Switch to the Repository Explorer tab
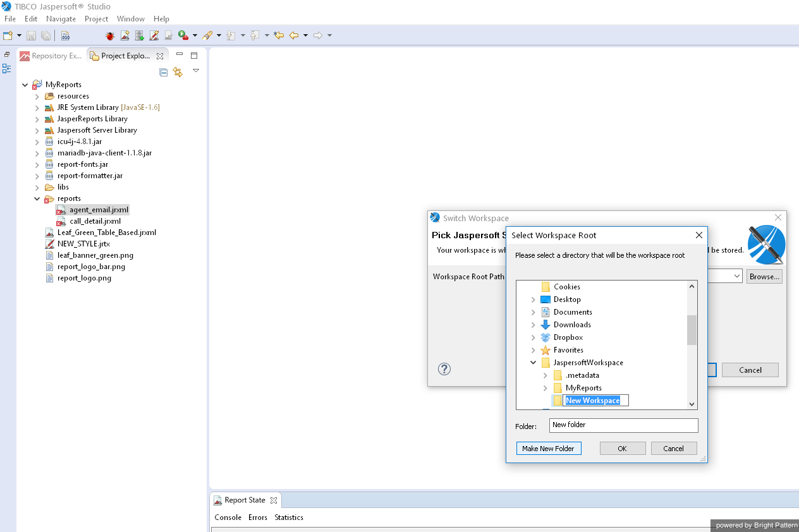Image resolution: width=799 pixels, height=532 pixels. [x=51, y=56]
